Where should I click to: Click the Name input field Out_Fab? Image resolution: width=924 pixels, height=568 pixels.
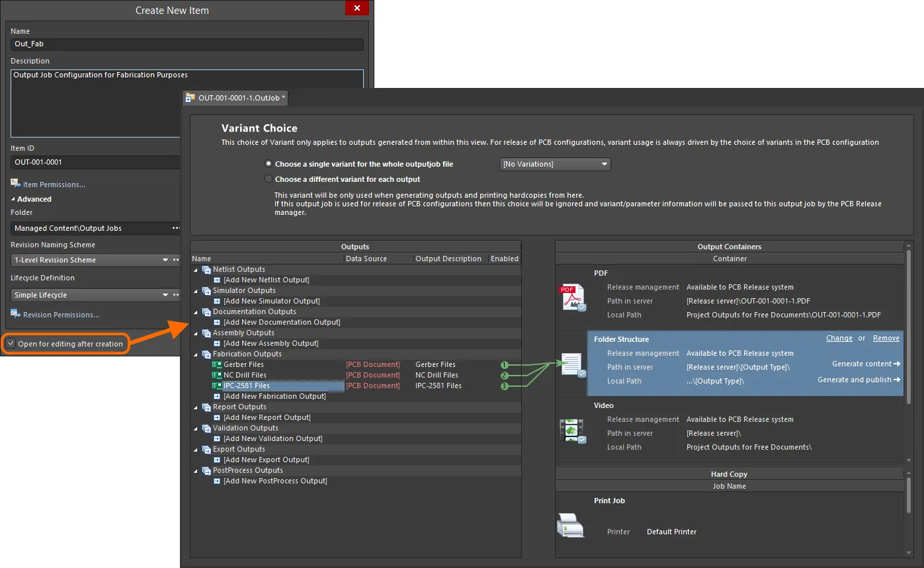tap(187, 44)
